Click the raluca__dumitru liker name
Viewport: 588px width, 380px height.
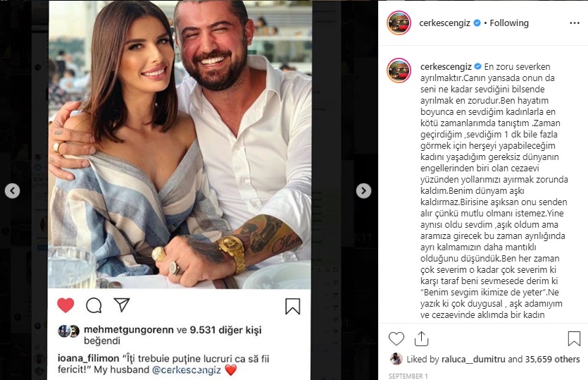click(x=473, y=360)
